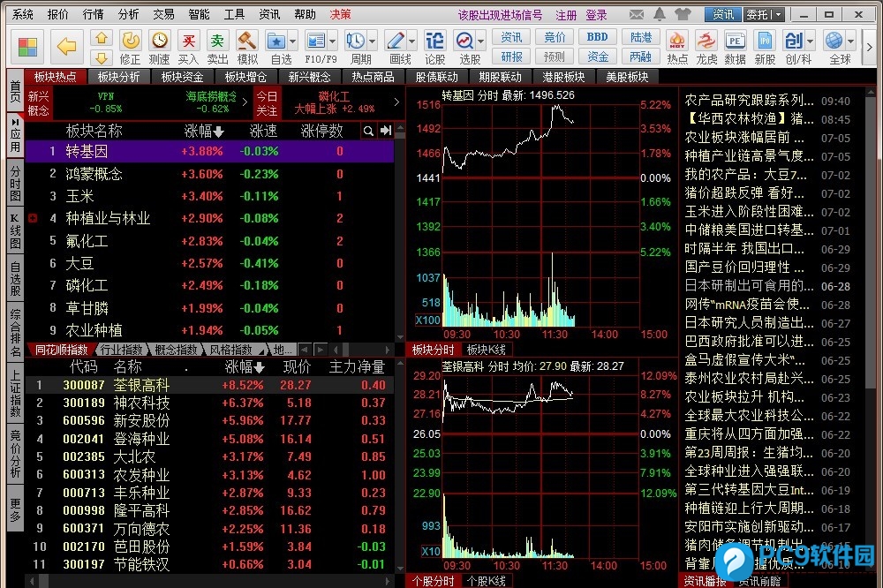
Task: Click the next arrow beside 海底捞概念
Action: 245,102
